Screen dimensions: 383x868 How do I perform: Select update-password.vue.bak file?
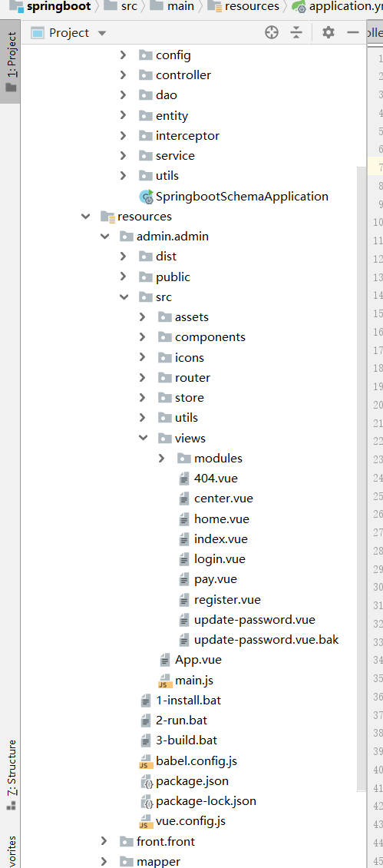click(266, 640)
